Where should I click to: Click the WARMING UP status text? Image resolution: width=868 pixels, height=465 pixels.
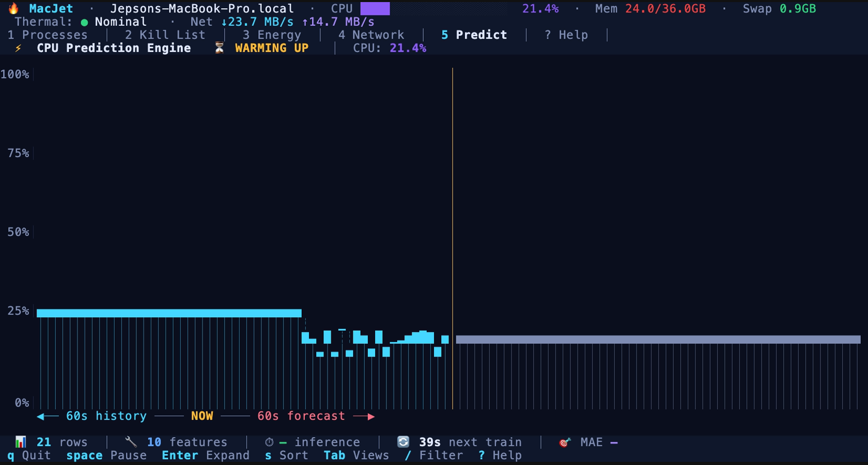(x=272, y=48)
